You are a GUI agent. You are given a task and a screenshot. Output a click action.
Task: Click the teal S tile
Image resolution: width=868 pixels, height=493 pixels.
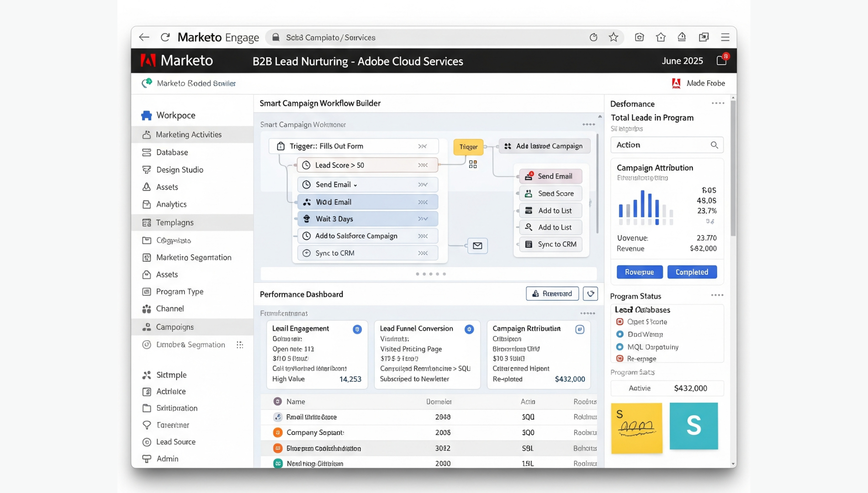pos(693,426)
